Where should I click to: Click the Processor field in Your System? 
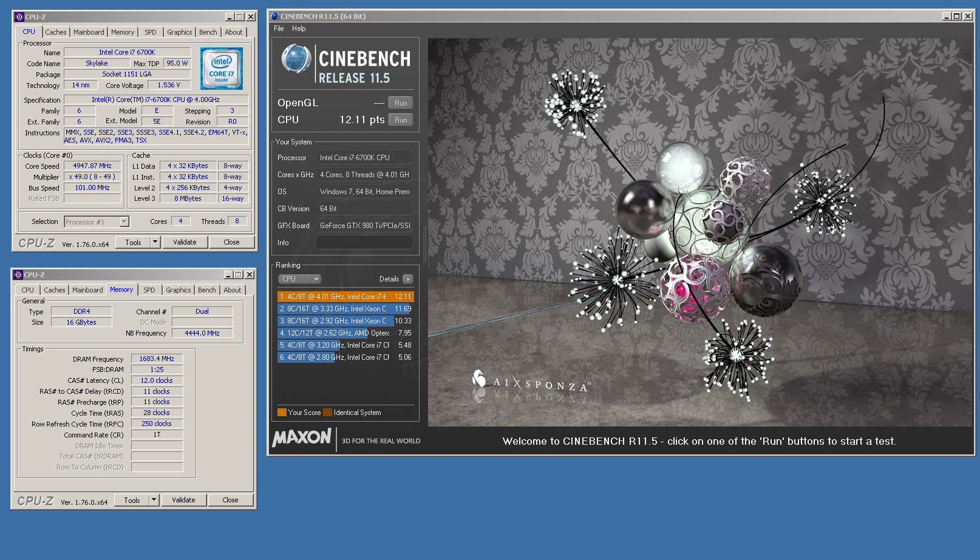point(365,158)
